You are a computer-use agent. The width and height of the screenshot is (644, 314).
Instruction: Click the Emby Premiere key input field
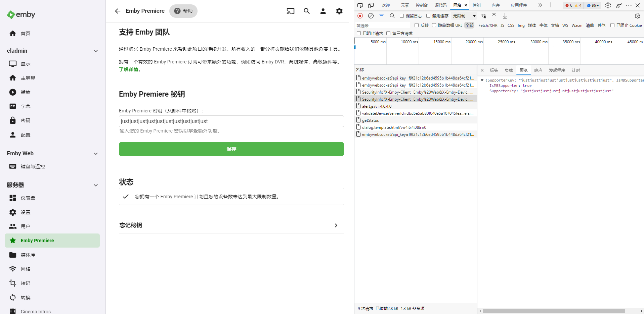pyautogui.click(x=231, y=121)
